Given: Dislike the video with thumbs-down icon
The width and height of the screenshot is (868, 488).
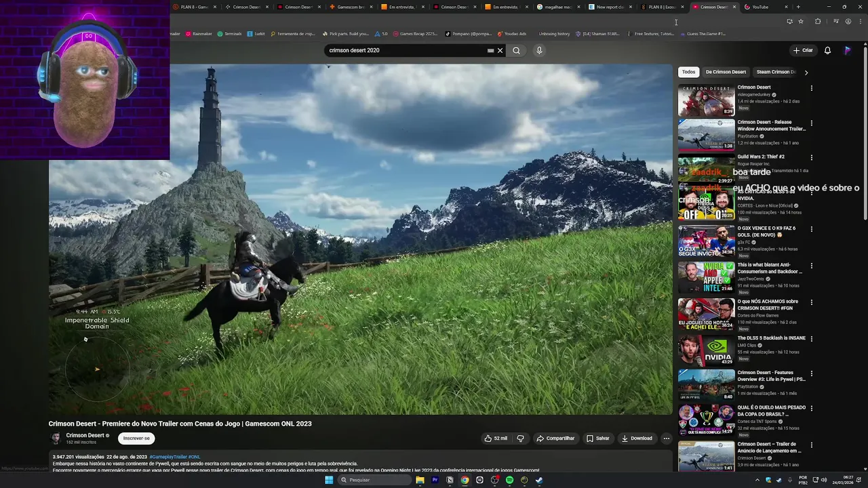Looking at the screenshot, I should 521,439.
